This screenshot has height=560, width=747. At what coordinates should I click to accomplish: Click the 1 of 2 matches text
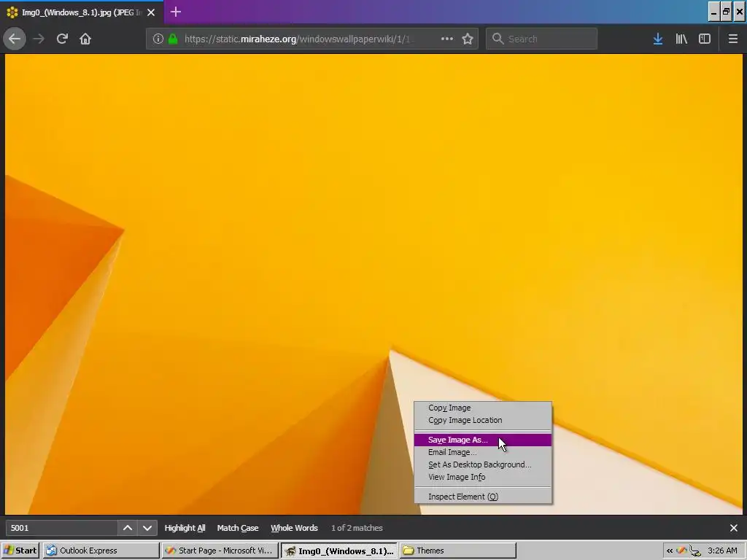coord(357,528)
